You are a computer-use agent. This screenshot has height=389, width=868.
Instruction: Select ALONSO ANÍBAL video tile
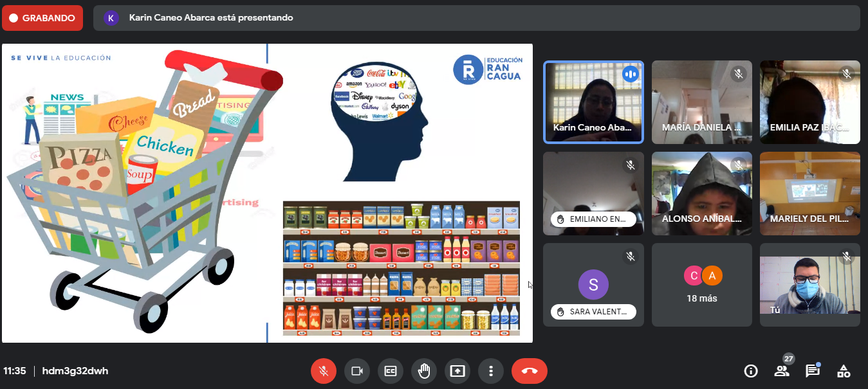701,194
